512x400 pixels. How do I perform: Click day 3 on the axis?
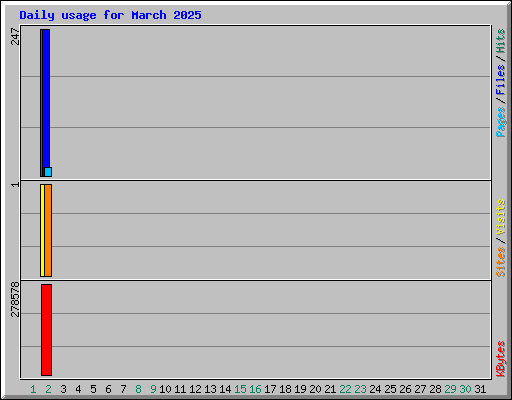tap(63, 389)
